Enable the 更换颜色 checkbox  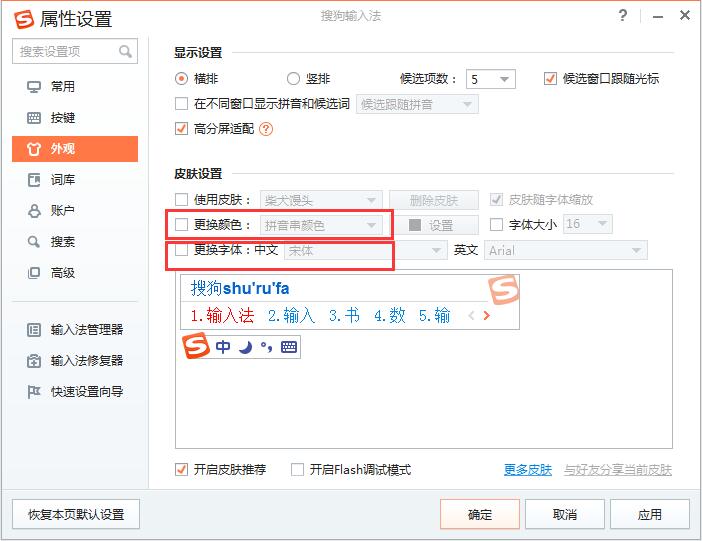pos(181,224)
